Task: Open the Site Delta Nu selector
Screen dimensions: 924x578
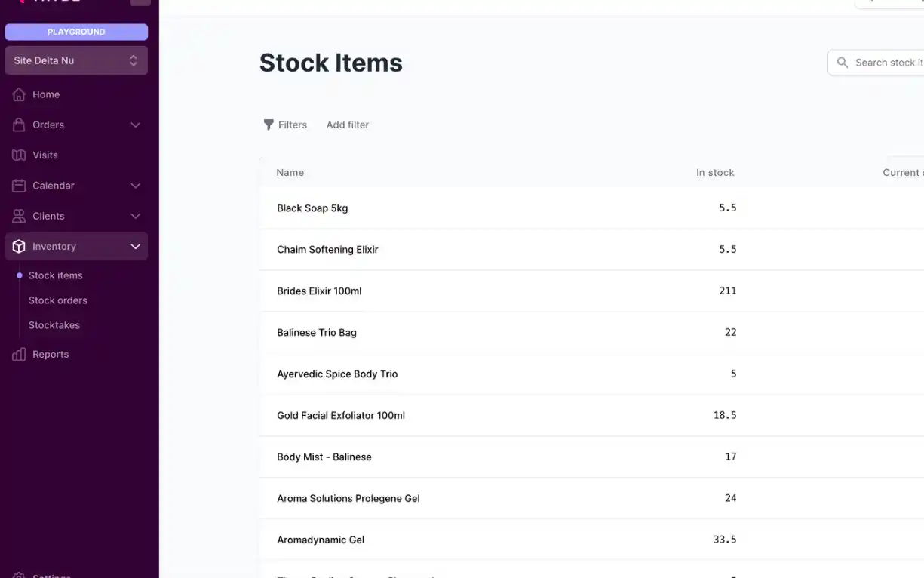Action: pos(76,60)
